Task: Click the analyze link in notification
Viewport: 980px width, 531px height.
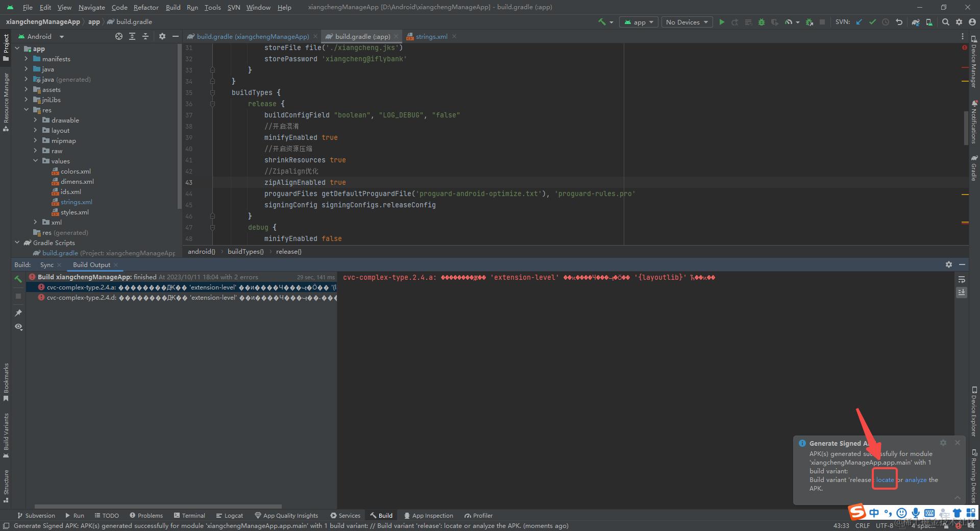Action: tap(915, 479)
